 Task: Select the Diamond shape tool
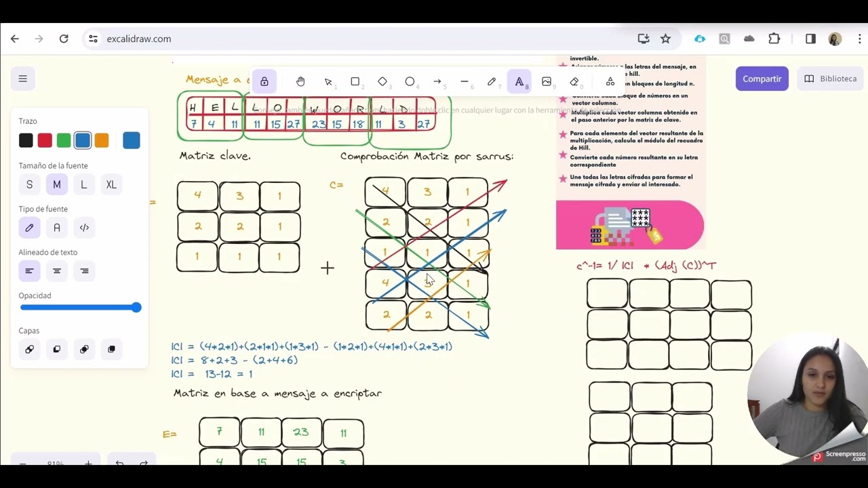point(382,81)
